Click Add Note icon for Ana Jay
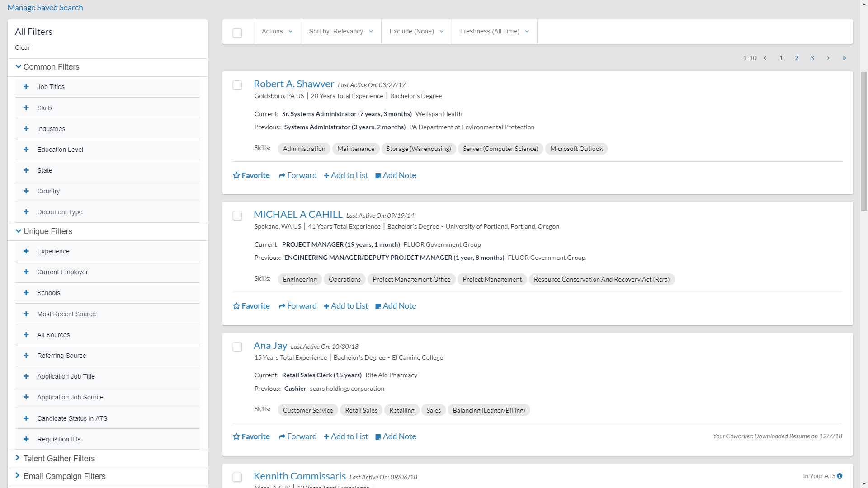Image resolution: width=868 pixels, height=488 pixels. [x=378, y=437]
